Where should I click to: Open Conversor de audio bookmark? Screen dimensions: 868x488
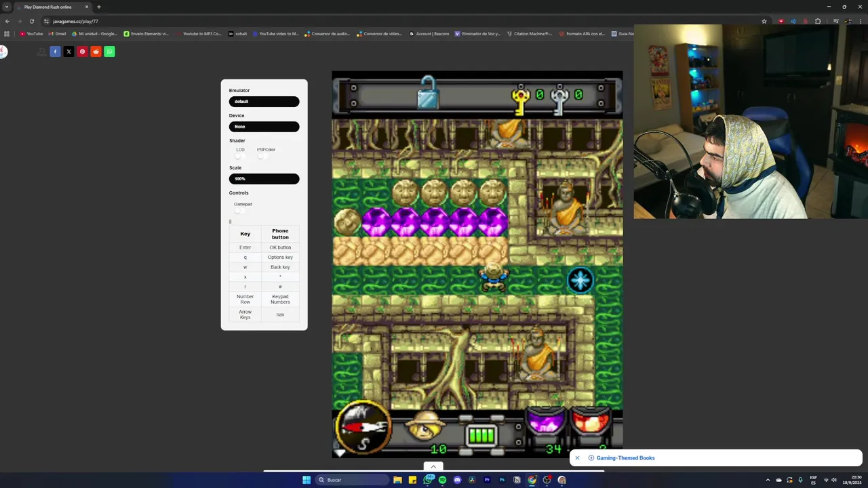click(328, 34)
